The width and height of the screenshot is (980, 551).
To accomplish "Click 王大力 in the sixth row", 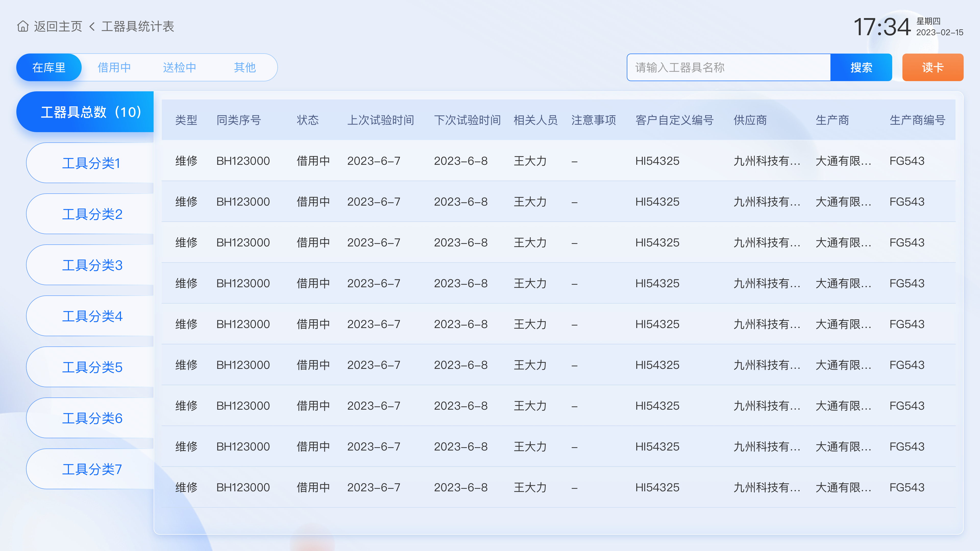I will (530, 365).
